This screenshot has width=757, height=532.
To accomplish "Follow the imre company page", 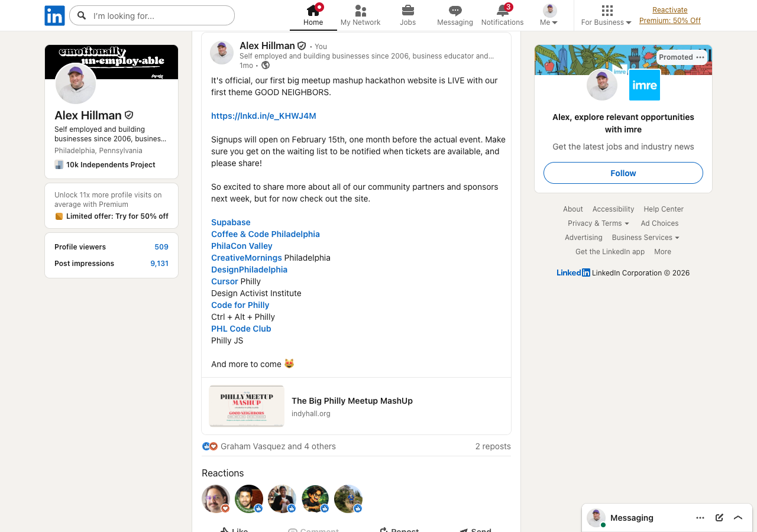I will point(623,173).
